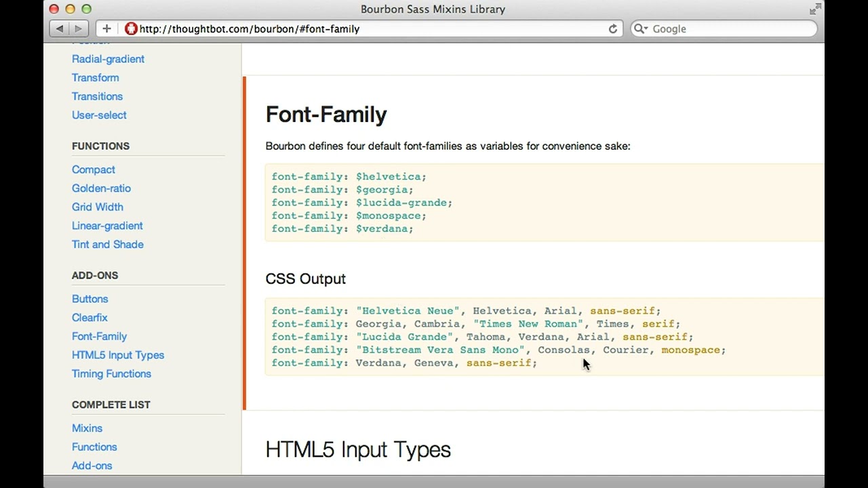Click the $helvetica code line

pos(349,177)
